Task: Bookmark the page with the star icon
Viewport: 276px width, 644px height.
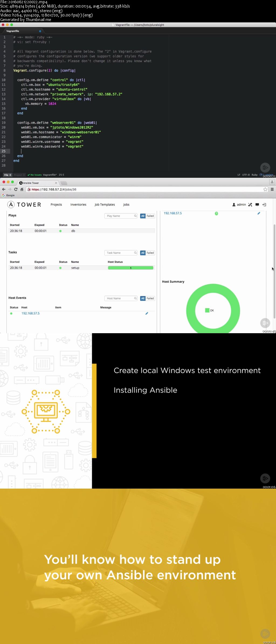Action: (x=265, y=189)
